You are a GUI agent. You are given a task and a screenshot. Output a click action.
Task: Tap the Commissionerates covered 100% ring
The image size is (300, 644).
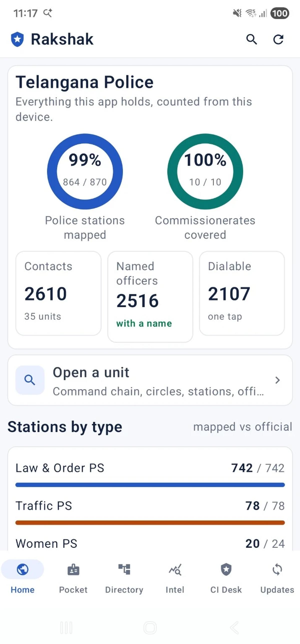tap(205, 171)
